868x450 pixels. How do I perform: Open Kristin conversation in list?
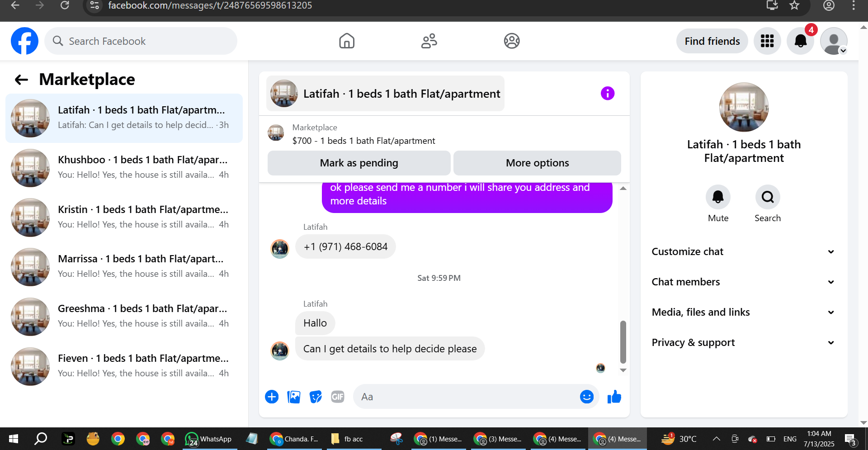(x=124, y=218)
